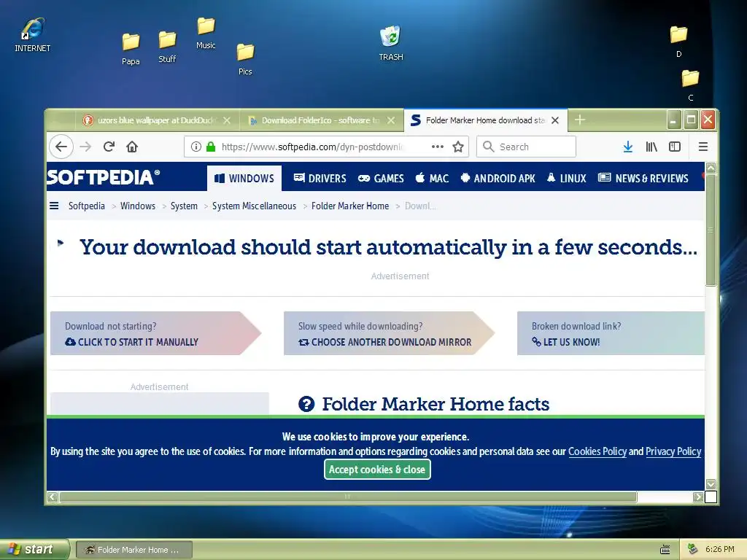Open News & Reviews section
This screenshot has height=560, width=747.
[x=643, y=179]
